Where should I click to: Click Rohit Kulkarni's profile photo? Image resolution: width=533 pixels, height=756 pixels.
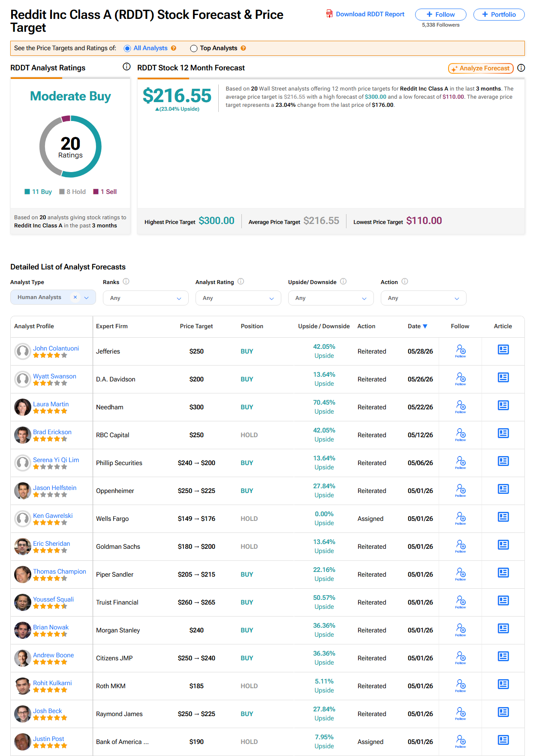pos(23,686)
